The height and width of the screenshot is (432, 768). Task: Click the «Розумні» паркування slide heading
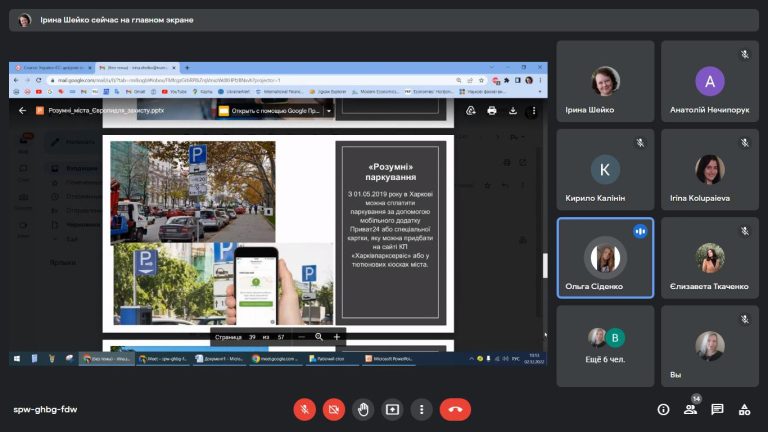tap(390, 172)
